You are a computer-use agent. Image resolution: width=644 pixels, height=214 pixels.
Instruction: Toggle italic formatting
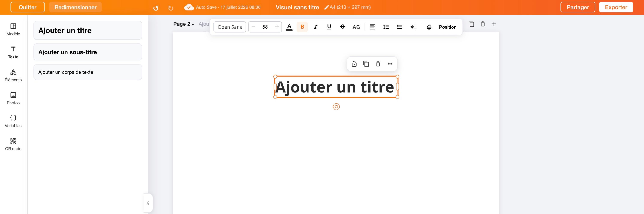point(316,27)
